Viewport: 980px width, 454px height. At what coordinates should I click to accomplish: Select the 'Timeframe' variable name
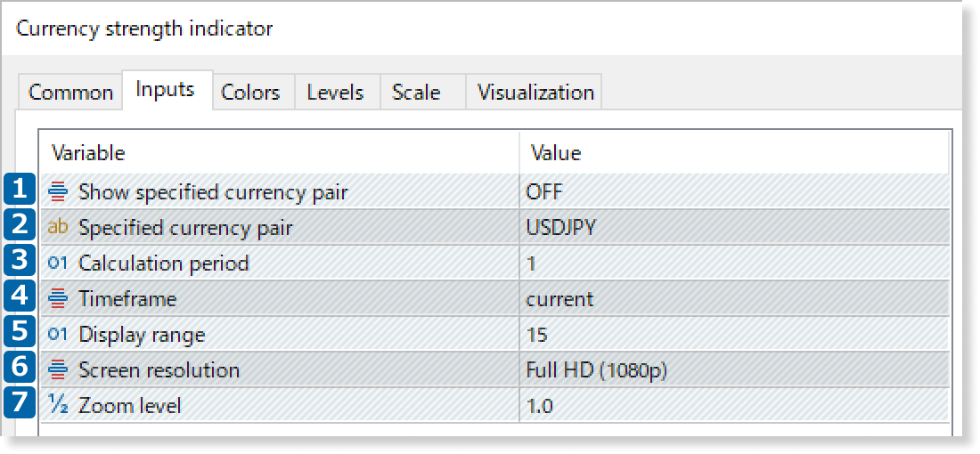pos(127,299)
